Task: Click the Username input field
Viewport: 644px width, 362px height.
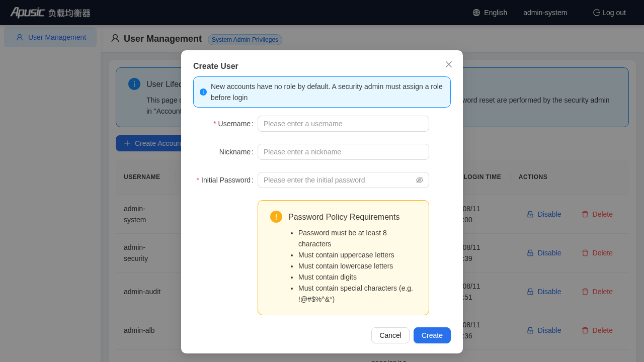Action: click(343, 124)
